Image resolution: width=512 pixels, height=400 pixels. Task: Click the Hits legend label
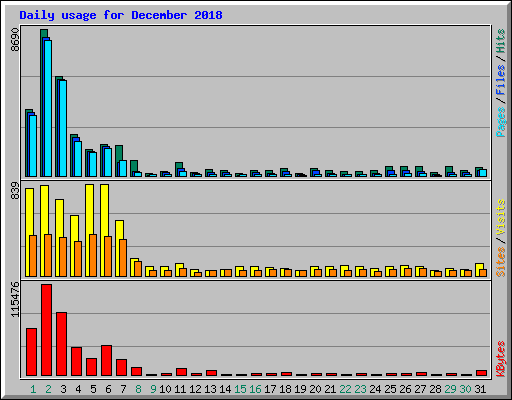tap(500, 41)
